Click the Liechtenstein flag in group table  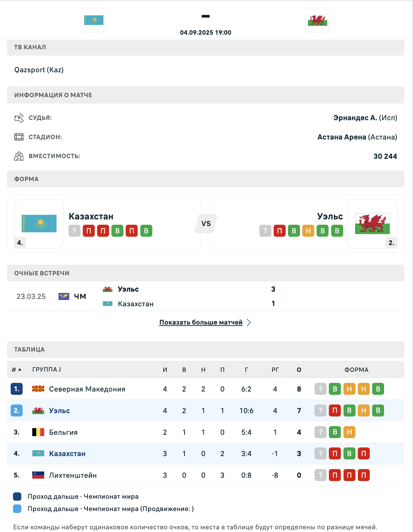[38, 475]
